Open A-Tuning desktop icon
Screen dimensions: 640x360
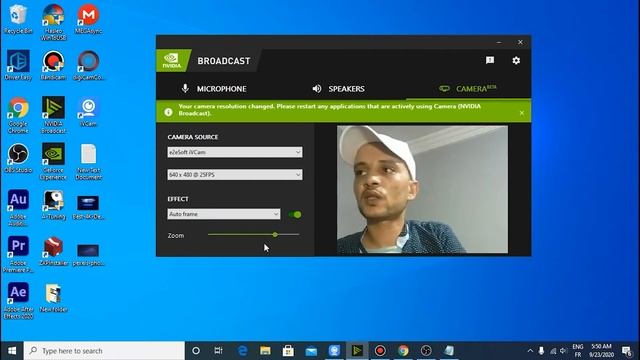tap(53, 205)
